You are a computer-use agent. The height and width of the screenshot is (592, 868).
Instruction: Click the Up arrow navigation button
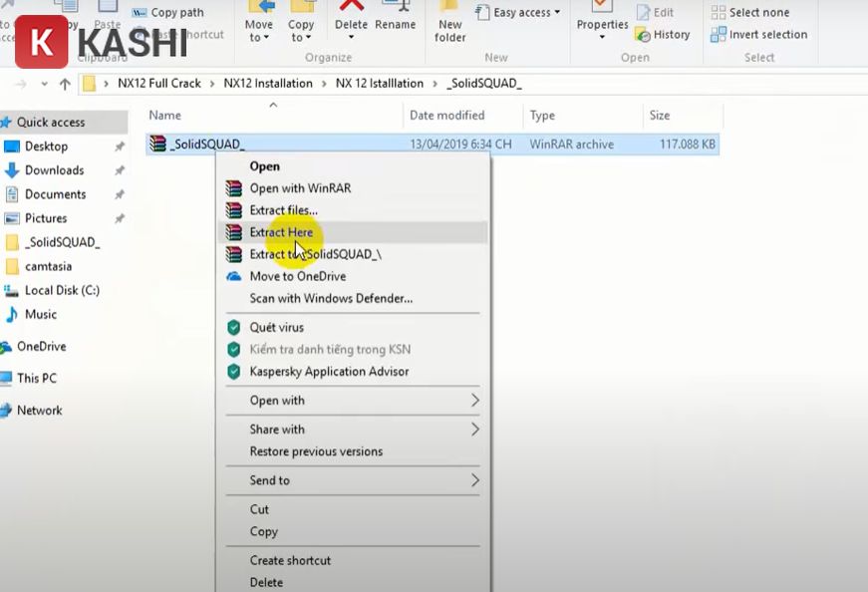pyautogui.click(x=65, y=84)
